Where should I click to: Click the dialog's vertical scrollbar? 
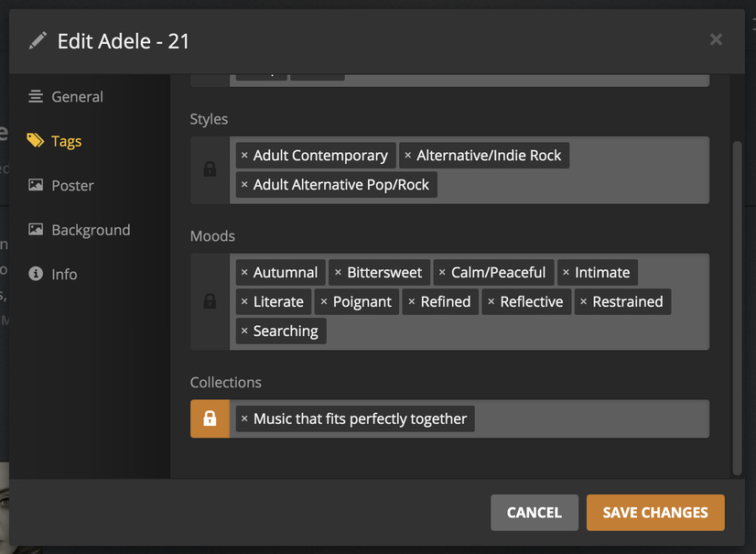pos(738,307)
